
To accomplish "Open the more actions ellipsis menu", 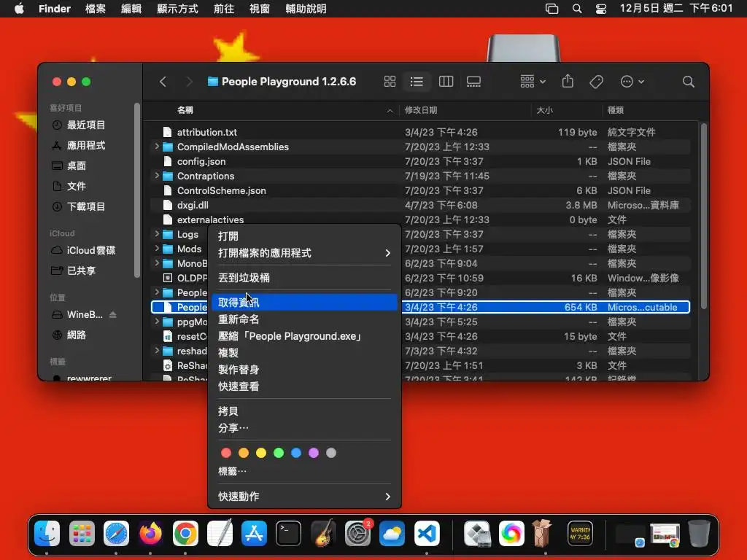I will coord(632,82).
